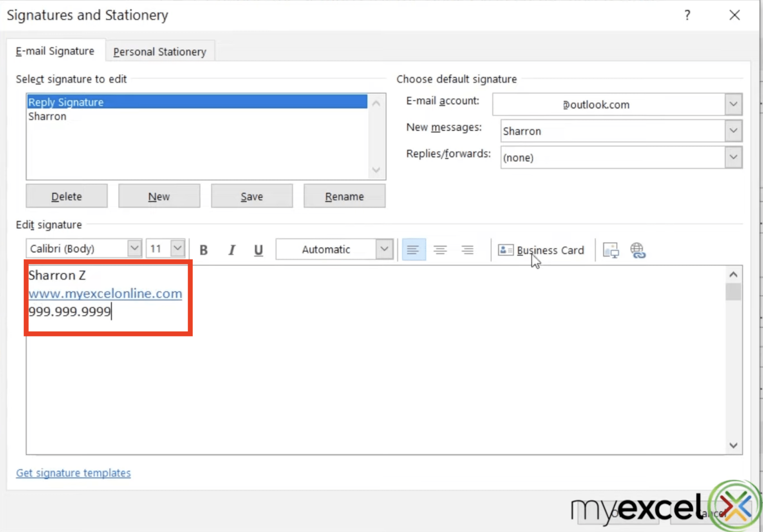The height and width of the screenshot is (532, 763).
Task: Insert a Business Card
Action: tap(541, 250)
